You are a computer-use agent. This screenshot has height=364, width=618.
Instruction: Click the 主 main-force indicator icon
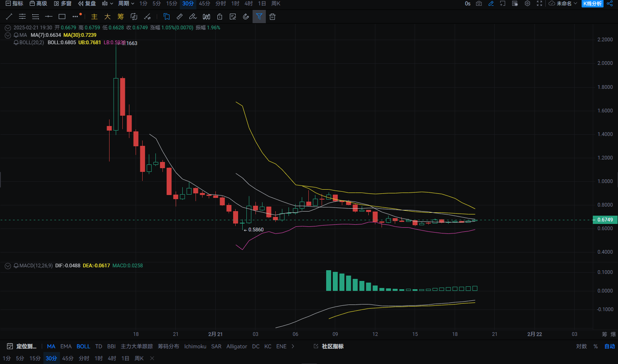[94, 17]
